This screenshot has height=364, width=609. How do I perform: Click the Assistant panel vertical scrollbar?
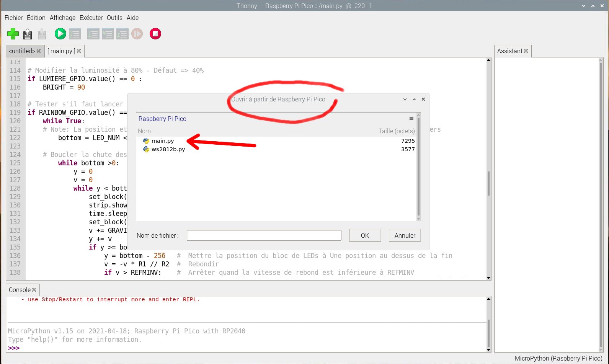coord(601,205)
